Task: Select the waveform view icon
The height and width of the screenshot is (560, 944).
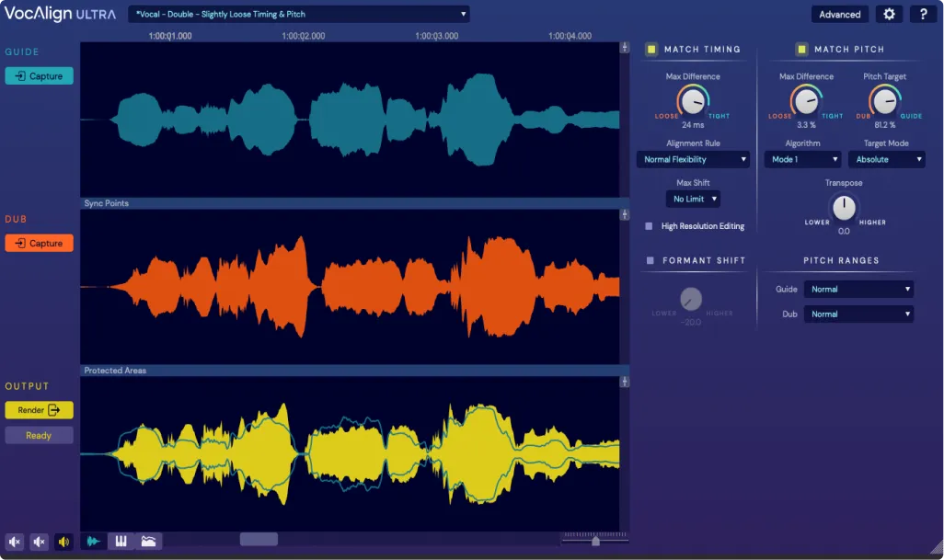Action: (x=93, y=542)
